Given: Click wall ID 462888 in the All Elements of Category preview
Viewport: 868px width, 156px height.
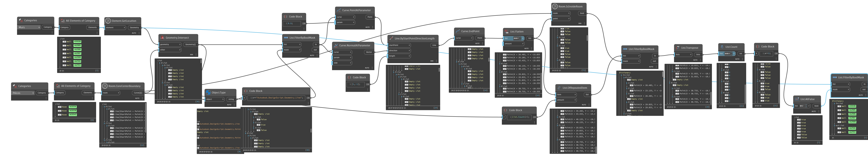Looking at the screenshot, I should [x=77, y=57].
